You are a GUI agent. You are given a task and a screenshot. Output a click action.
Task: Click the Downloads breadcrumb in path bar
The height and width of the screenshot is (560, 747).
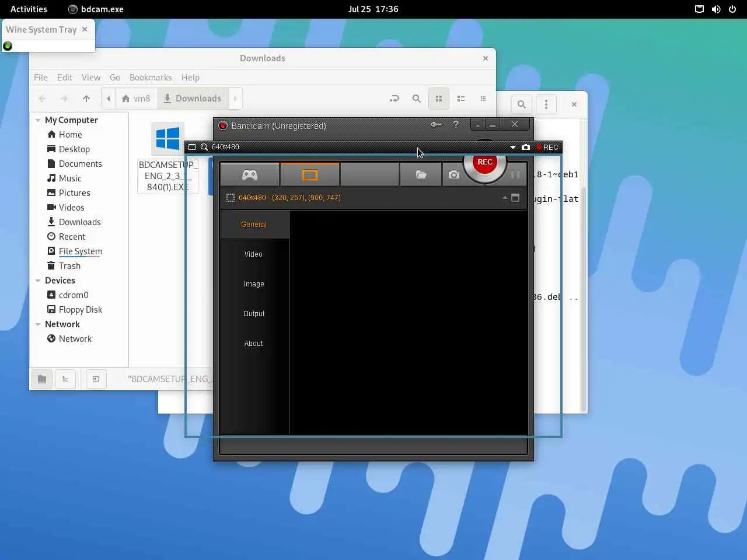192,99
